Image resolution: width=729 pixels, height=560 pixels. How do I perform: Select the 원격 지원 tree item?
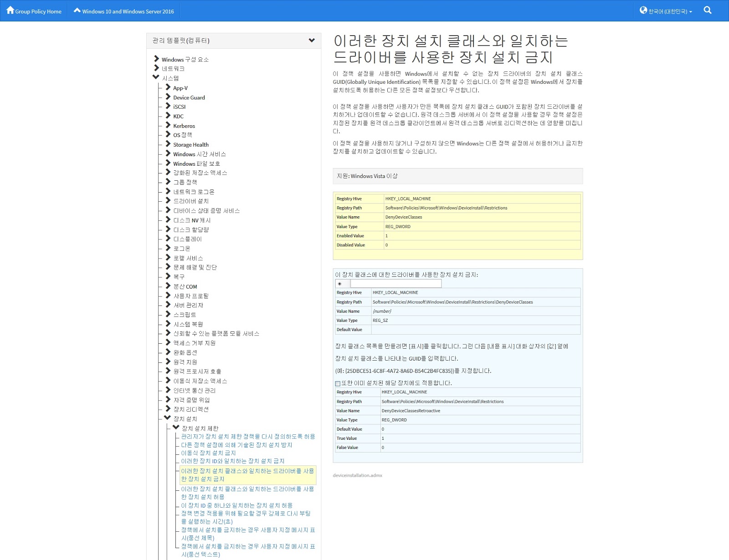point(185,362)
